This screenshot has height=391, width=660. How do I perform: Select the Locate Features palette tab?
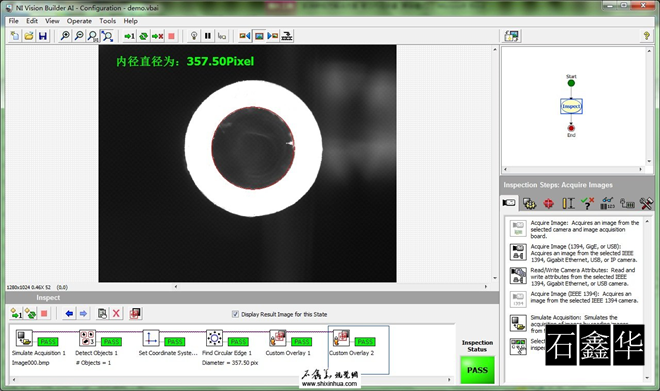pyautogui.click(x=548, y=203)
